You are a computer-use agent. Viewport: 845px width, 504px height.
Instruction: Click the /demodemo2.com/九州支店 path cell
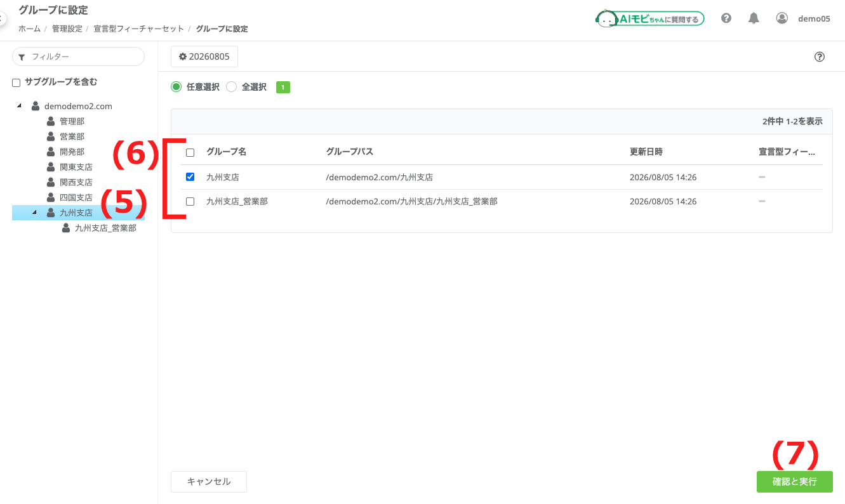click(379, 177)
